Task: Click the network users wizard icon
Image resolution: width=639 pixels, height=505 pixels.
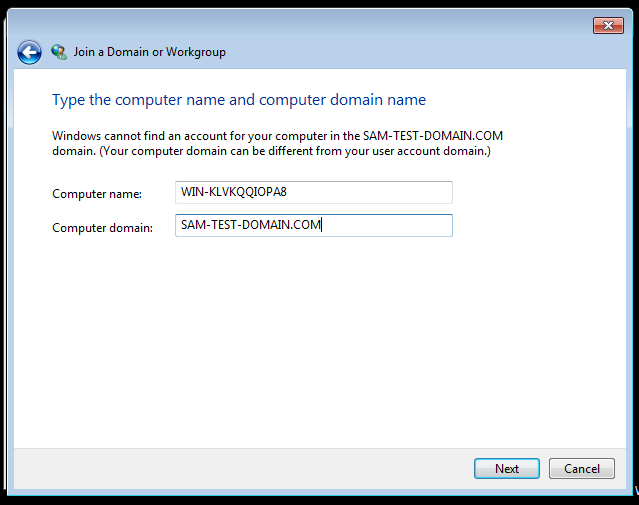Action: [x=59, y=52]
